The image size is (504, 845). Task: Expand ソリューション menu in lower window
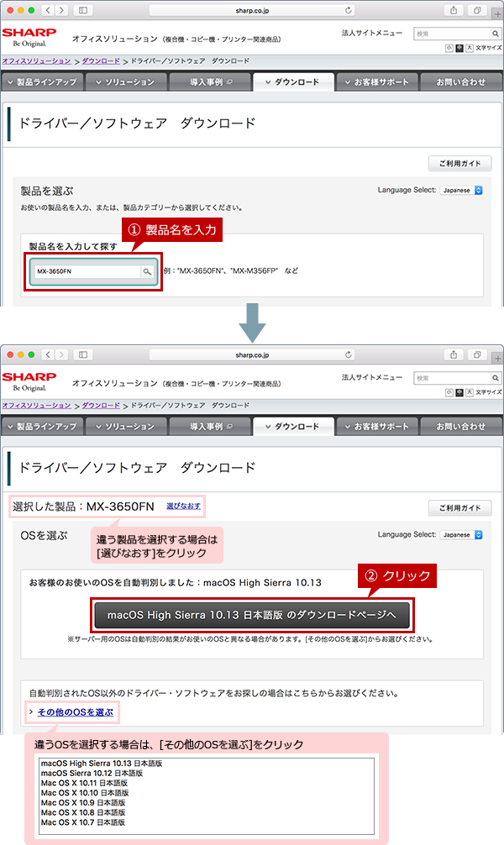pos(125,426)
